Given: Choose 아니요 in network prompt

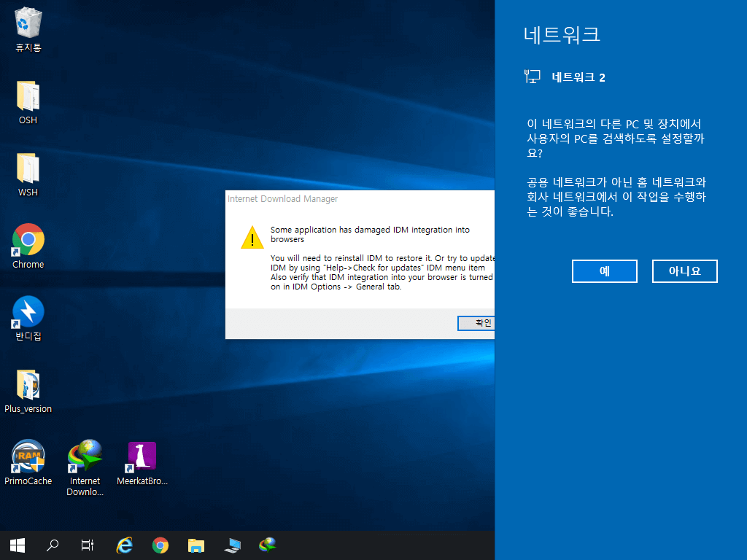Looking at the screenshot, I should (684, 271).
